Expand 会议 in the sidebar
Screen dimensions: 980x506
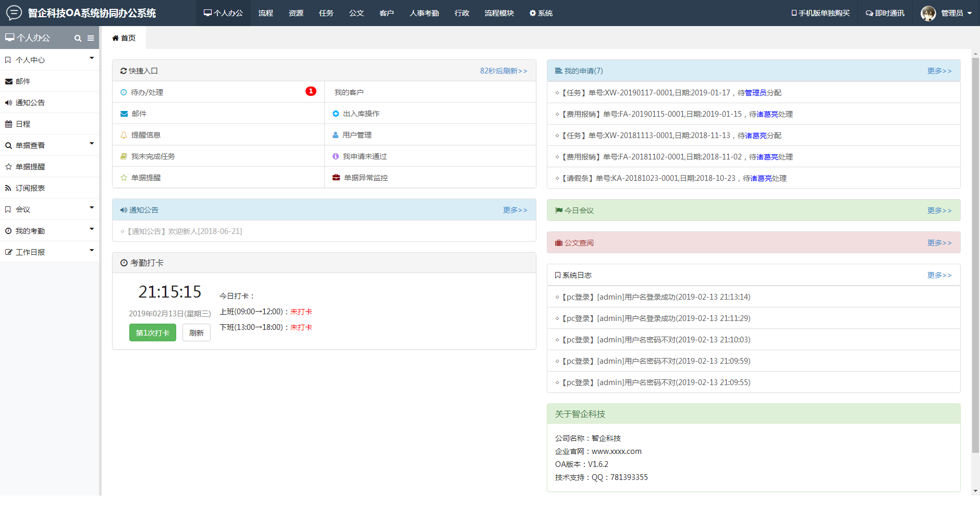[50, 209]
